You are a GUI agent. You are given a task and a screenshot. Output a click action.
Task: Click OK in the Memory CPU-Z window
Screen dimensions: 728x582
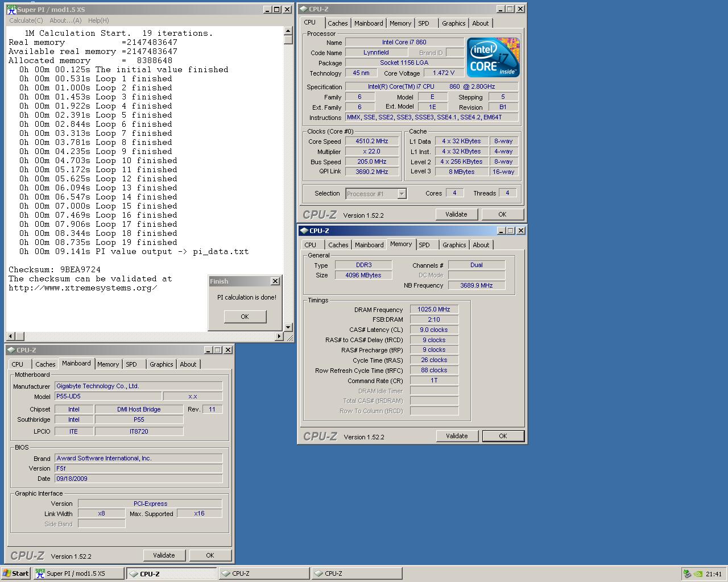click(503, 436)
